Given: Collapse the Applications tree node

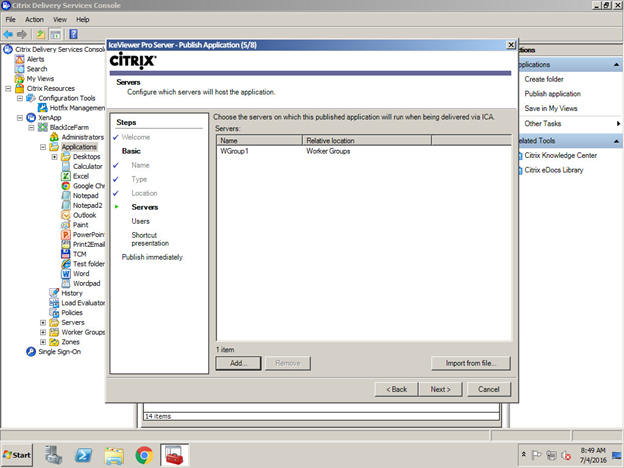Looking at the screenshot, I should 43,147.
